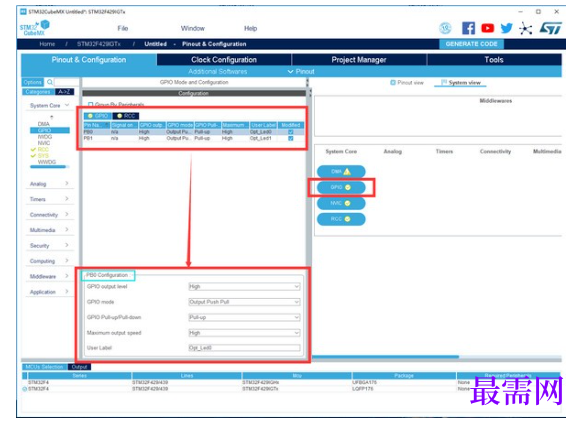
Task: Open the Project Manager tab
Action: tap(359, 60)
